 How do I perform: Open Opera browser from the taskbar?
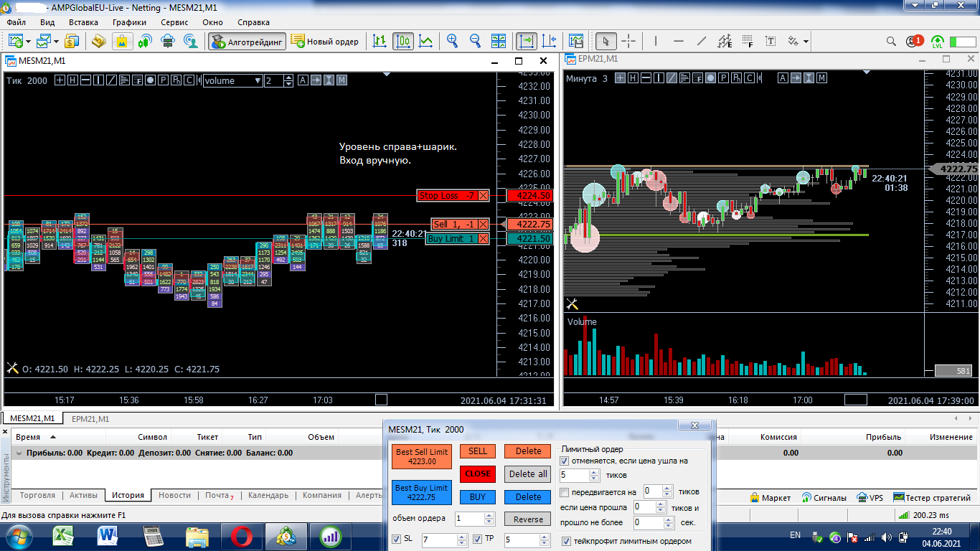[242, 535]
